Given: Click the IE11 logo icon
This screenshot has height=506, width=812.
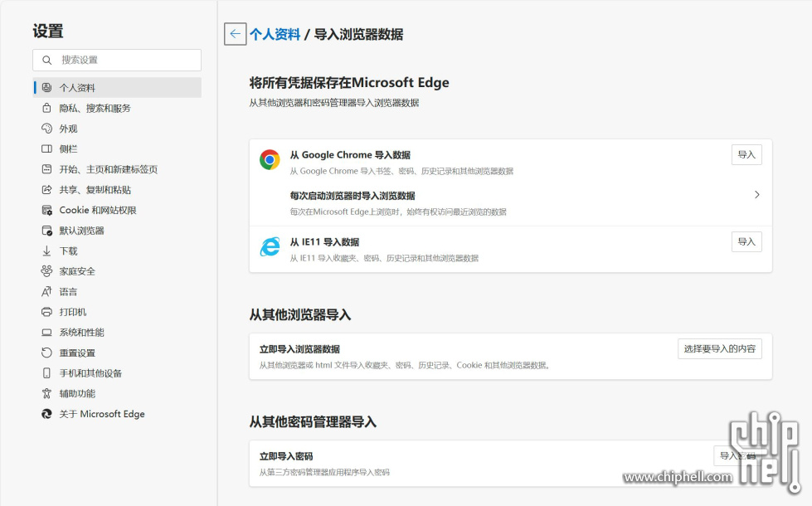Looking at the screenshot, I should (x=270, y=246).
